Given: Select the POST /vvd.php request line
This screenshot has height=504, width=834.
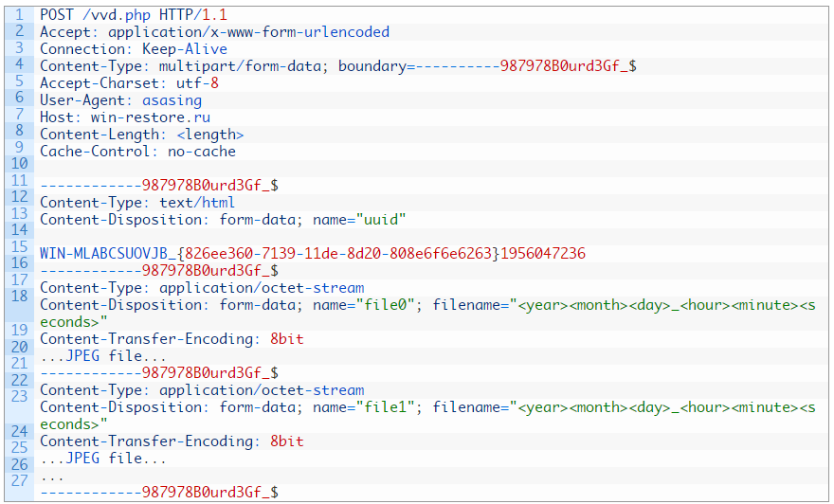Looking at the screenshot, I should point(134,15).
